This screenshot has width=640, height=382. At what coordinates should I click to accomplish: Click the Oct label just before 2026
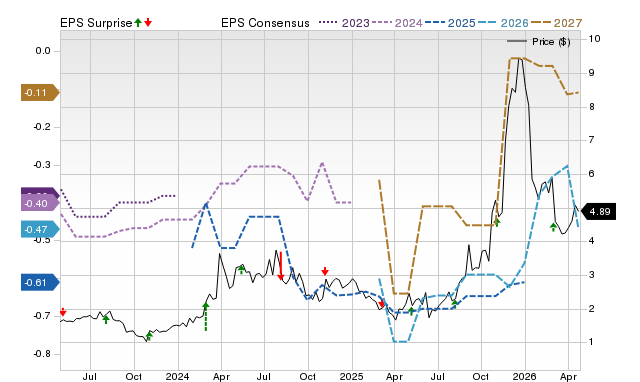coord(481,376)
